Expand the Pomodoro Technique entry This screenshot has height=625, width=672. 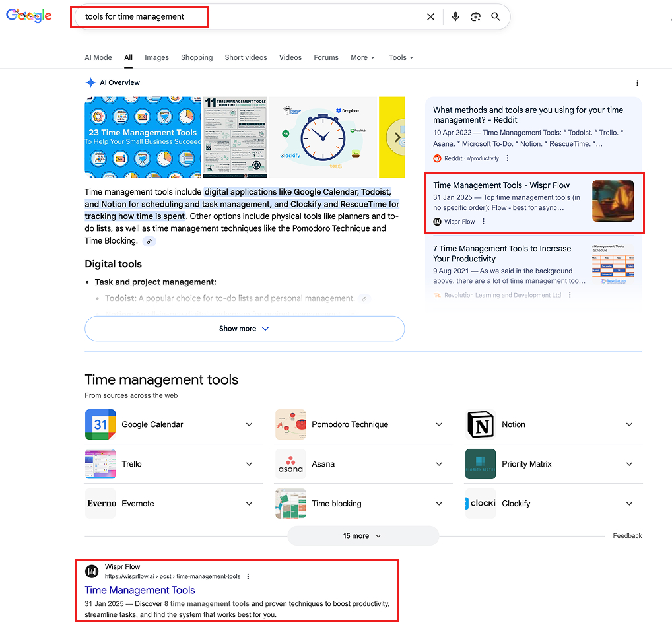pyautogui.click(x=439, y=424)
